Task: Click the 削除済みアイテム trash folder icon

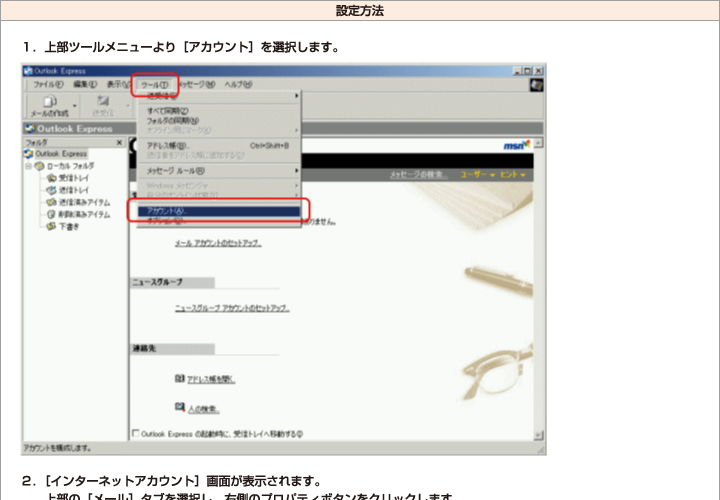Action: point(51,214)
